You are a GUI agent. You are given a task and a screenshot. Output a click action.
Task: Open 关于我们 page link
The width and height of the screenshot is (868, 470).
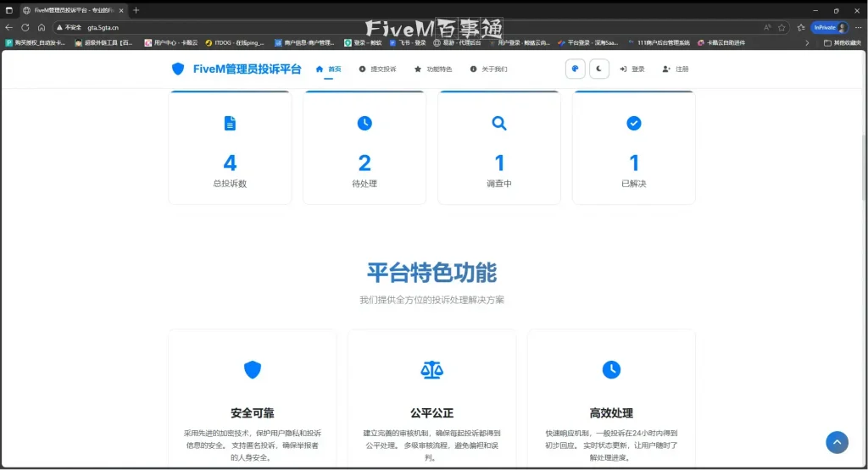pyautogui.click(x=489, y=69)
